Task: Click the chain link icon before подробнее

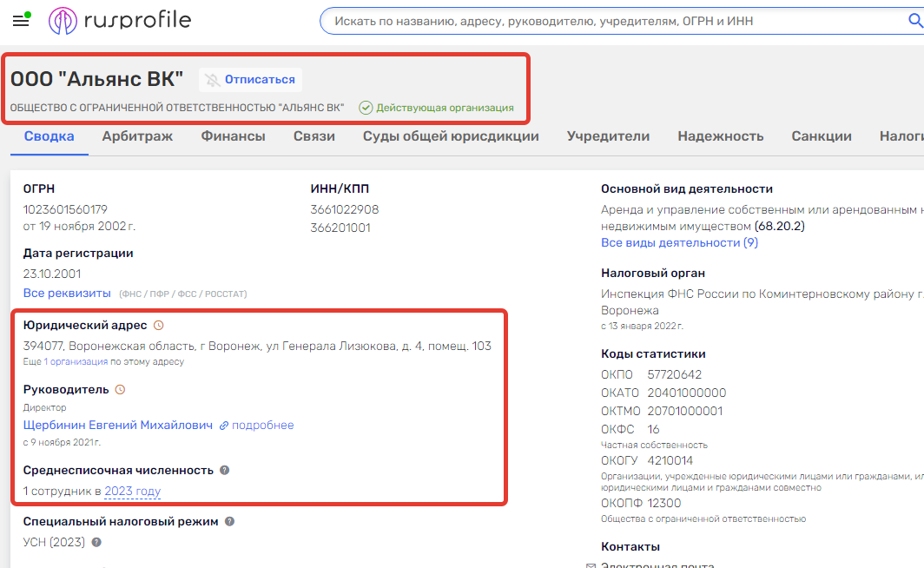Action: pyautogui.click(x=224, y=426)
